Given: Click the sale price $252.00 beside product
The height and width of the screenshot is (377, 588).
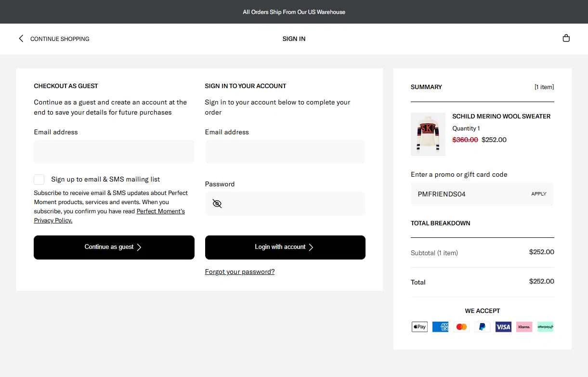Looking at the screenshot, I should tap(494, 140).
